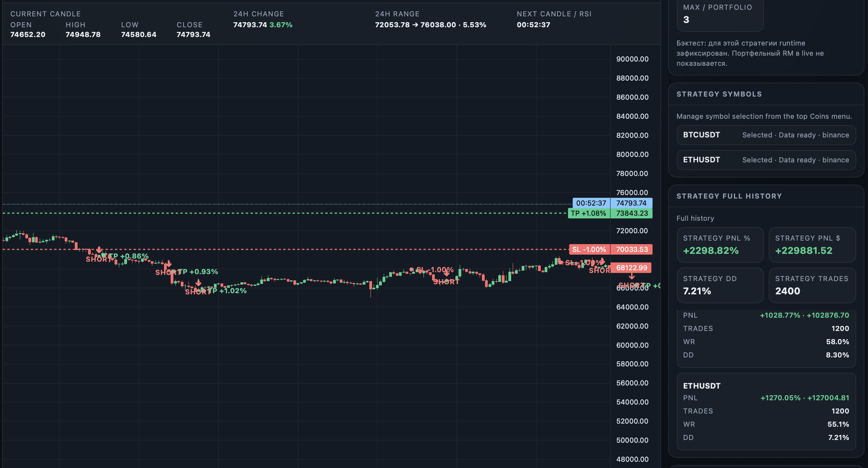The image size is (868, 468).
Task: Click the SHORT arrow below SL -1.00% mid-chart
Action: tap(446, 273)
